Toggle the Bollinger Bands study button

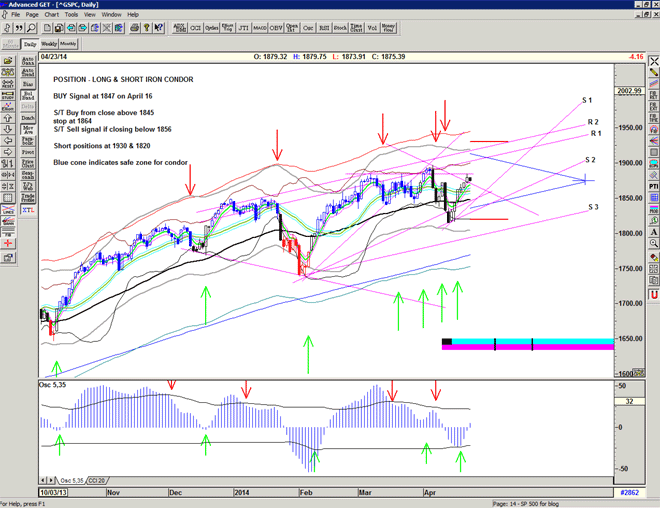[x=28, y=95]
